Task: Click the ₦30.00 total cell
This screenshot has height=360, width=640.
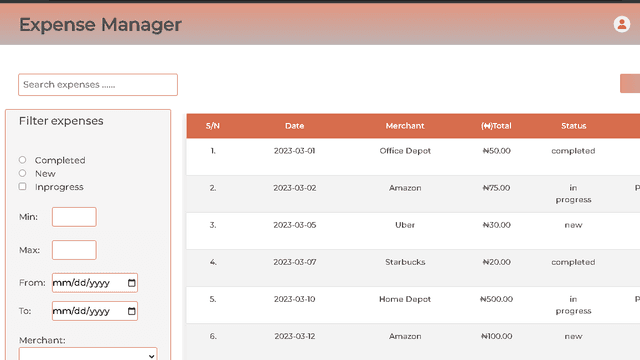Action: pos(496,225)
